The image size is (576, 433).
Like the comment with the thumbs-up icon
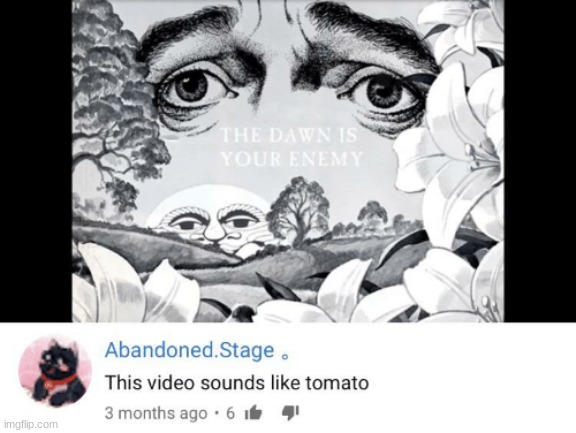click(253, 412)
